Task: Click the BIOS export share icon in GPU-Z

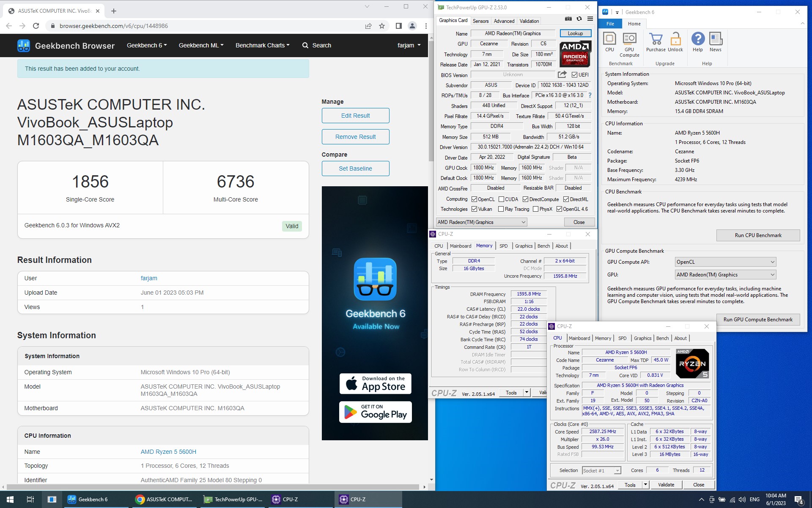Action: point(562,75)
